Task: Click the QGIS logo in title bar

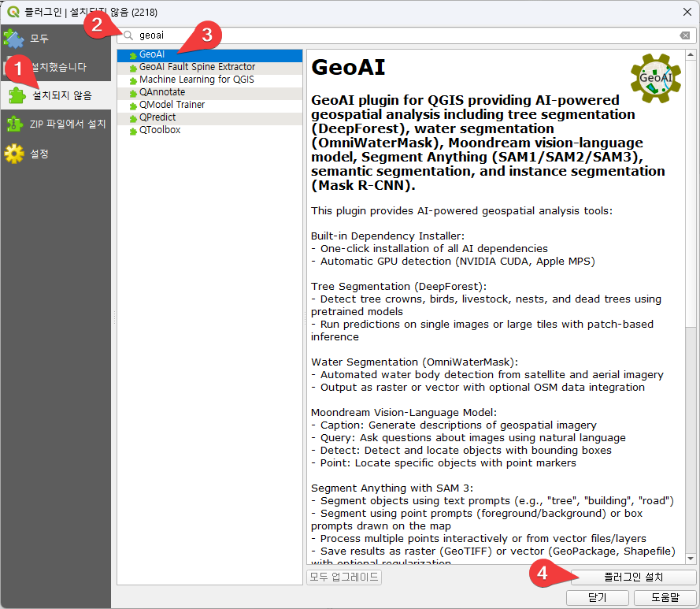Action: (x=11, y=10)
